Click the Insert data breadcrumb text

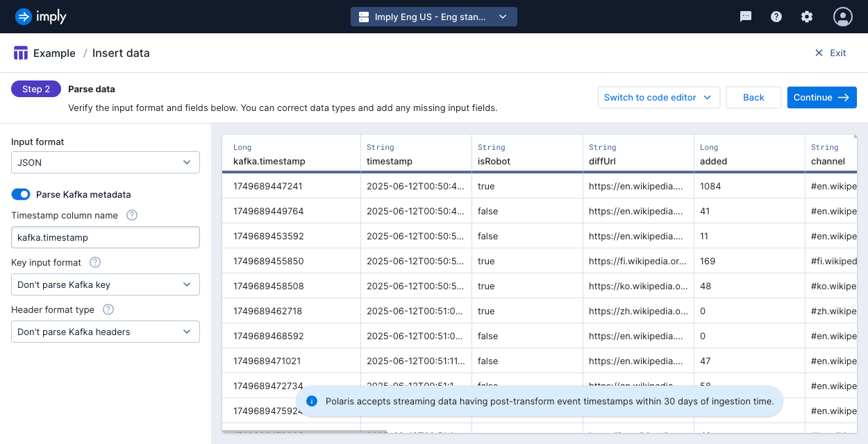(121, 53)
